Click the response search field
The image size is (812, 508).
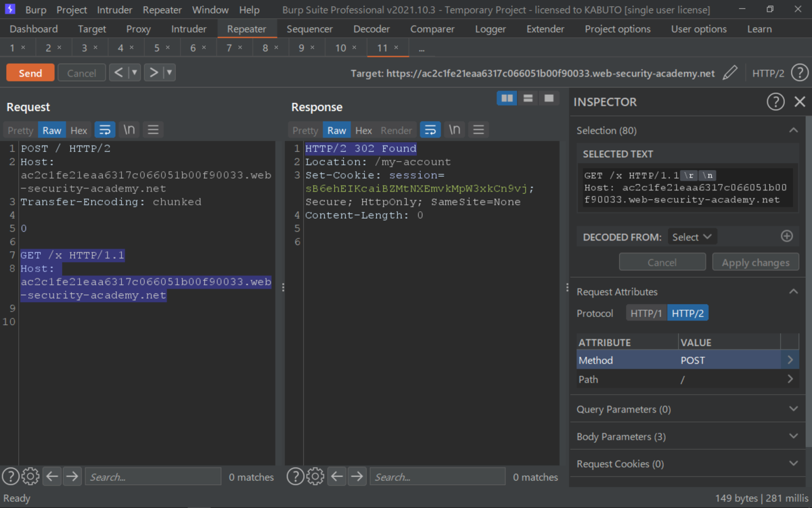437,477
